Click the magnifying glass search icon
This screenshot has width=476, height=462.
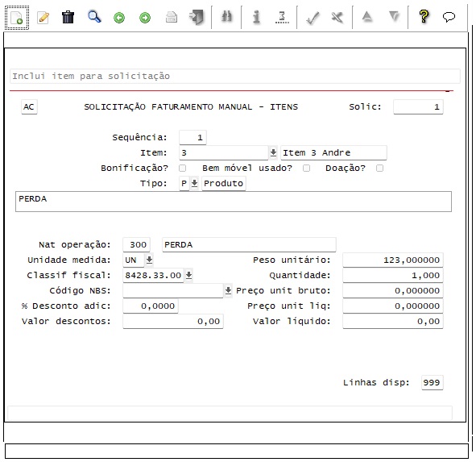pyautogui.click(x=94, y=17)
